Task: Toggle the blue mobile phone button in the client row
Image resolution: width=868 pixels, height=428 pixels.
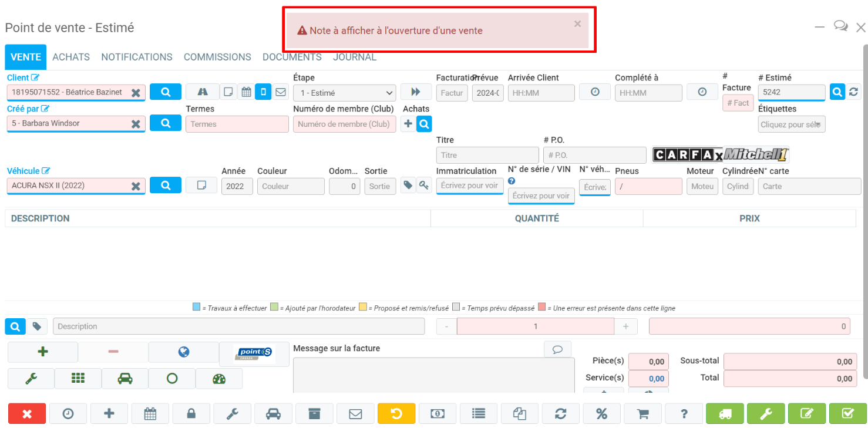Action: (x=263, y=92)
